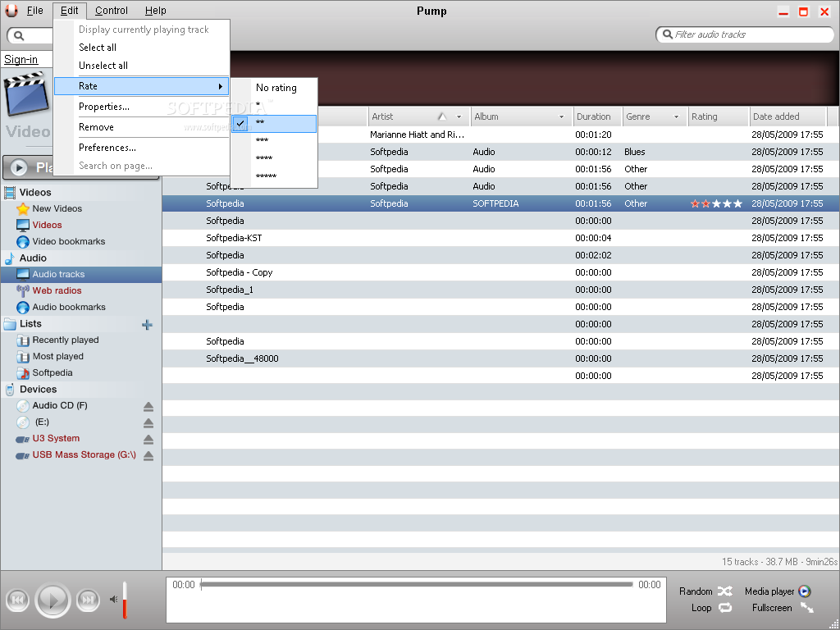Click the Lists folder icon
Image resolution: width=840 pixels, height=630 pixels.
(x=10, y=324)
